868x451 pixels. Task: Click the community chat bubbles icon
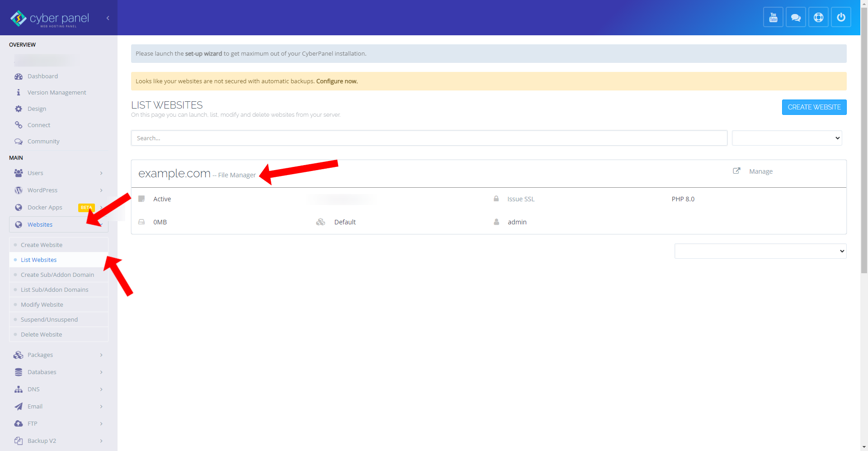point(796,18)
